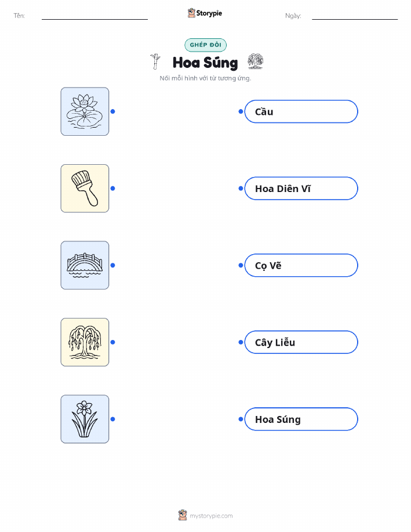This screenshot has height=532, width=411.
Task: Click the arched bridge picture card
Action: pos(85,265)
